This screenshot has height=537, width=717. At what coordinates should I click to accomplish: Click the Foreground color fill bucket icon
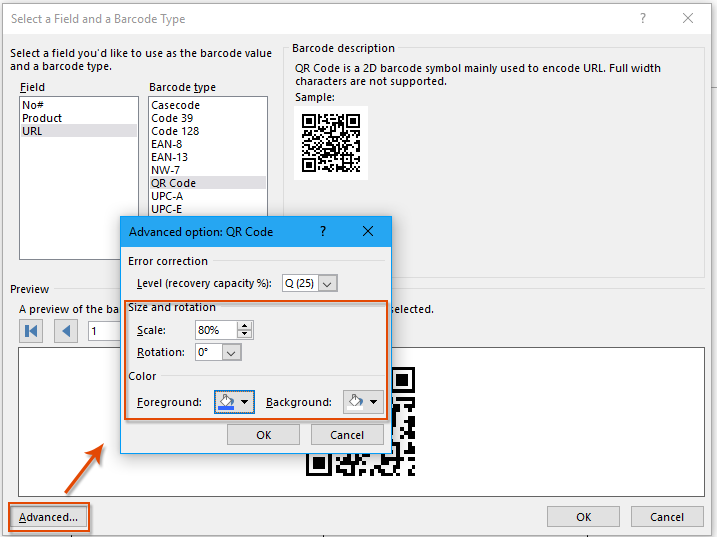click(226, 402)
